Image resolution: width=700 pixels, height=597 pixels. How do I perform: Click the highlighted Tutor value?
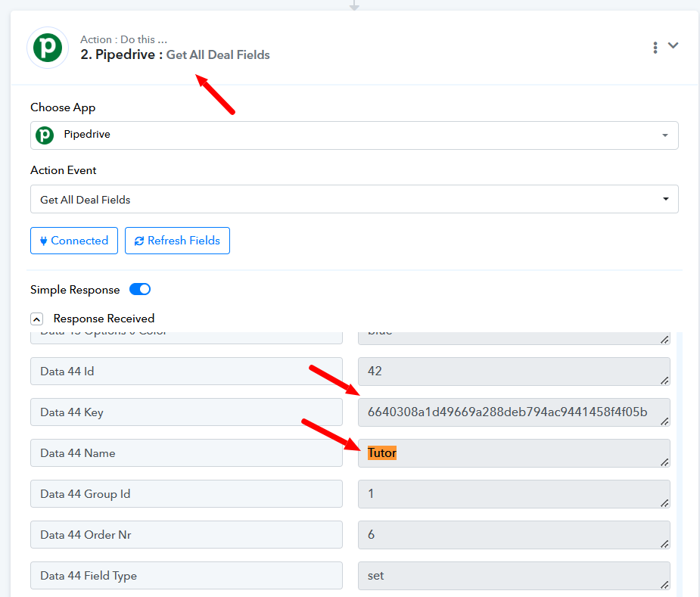pos(381,452)
